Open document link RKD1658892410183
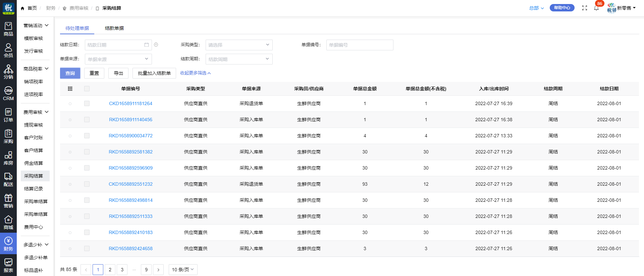This screenshot has width=644, height=276. click(x=130, y=232)
